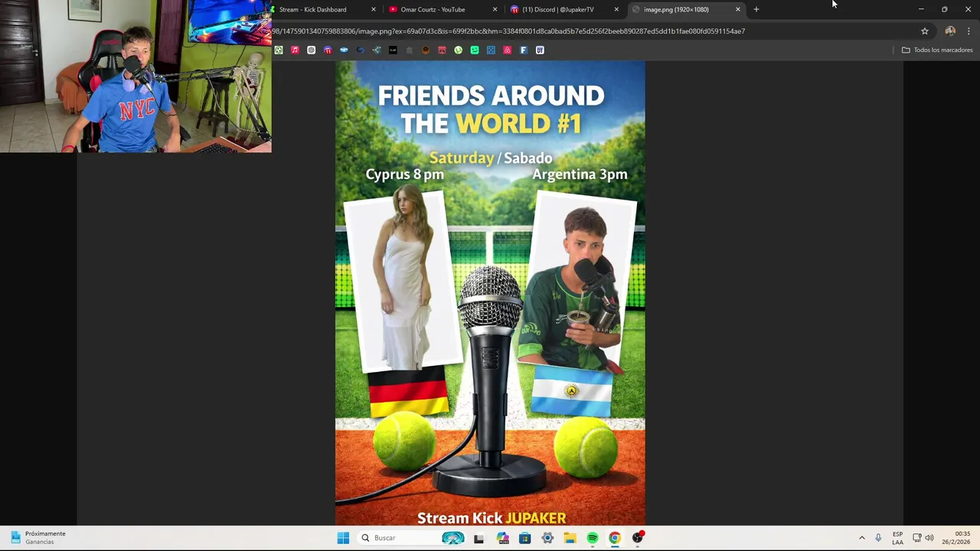Click the Buscar taskbar search box
This screenshot has height=551, width=980.
tap(413, 538)
